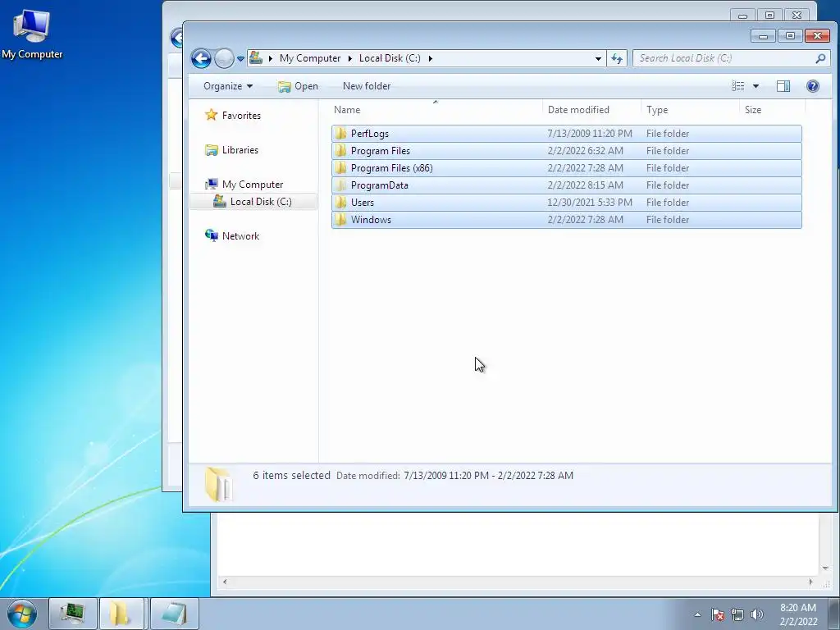Select the Users folder
Image resolution: width=840 pixels, height=630 pixels.
[567, 202]
